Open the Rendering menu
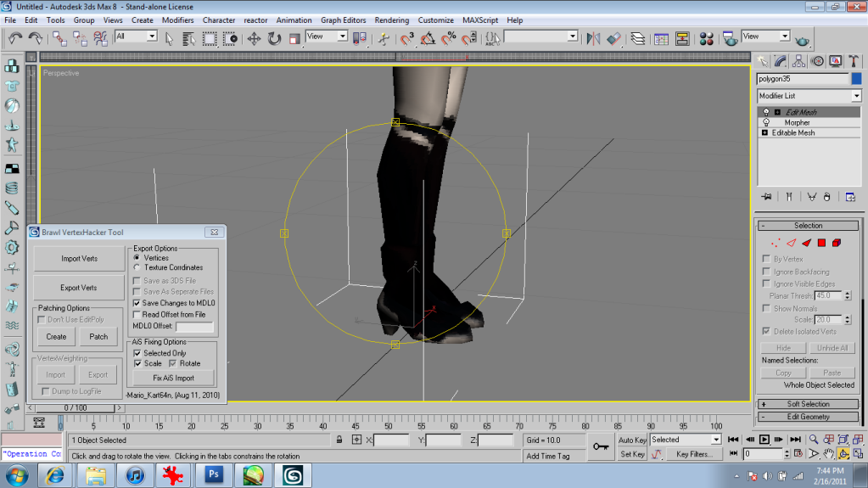The height and width of the screenshot is (488, 868). (391, 20)
